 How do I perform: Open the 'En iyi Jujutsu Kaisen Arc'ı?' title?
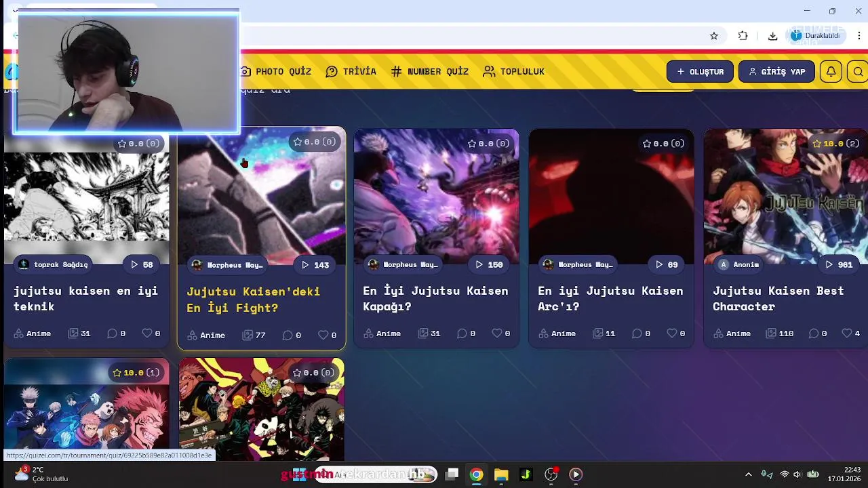(x=610, y=298)
